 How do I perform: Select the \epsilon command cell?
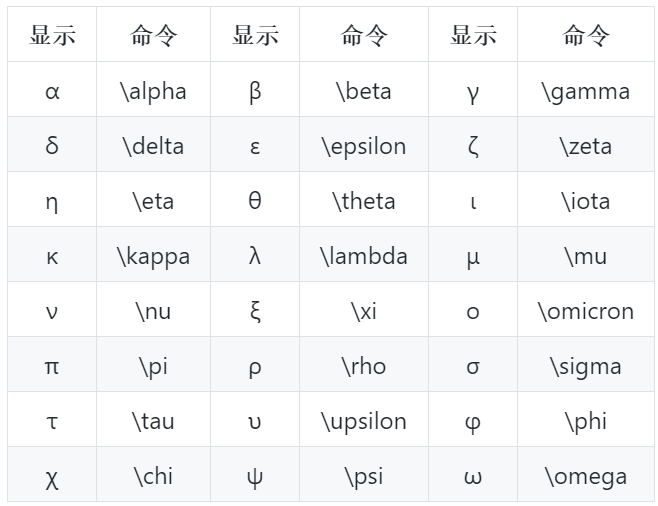tap(364, 144)
